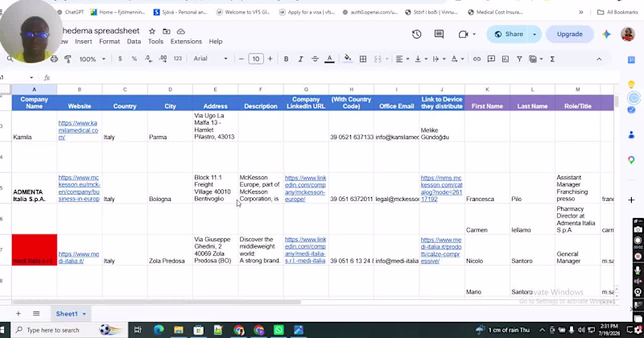Open the Contacts side panel icon

click(631, 134)
